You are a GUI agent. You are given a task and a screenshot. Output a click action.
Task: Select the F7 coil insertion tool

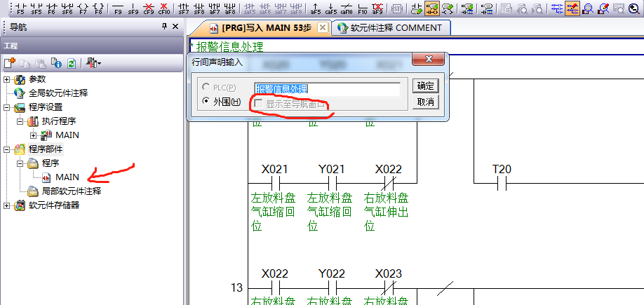pyautogui.click(x=83, y=8)
